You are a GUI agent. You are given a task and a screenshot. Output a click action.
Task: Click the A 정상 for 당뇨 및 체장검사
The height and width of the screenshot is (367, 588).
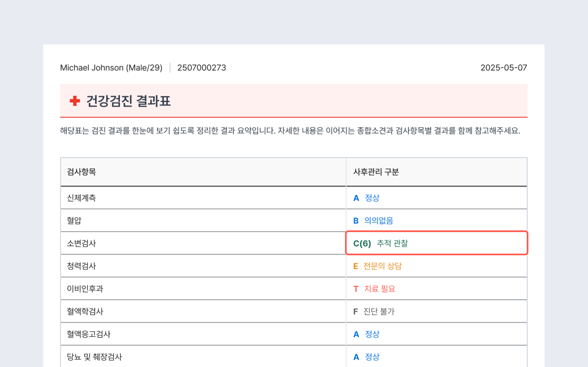coord(366,357)
